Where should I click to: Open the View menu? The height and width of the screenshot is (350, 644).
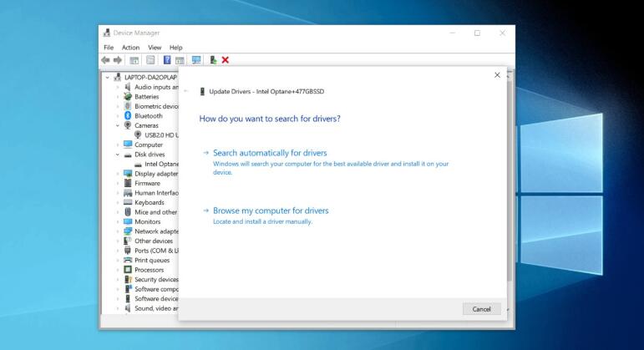pyautogui.click(x=155, y=48)
